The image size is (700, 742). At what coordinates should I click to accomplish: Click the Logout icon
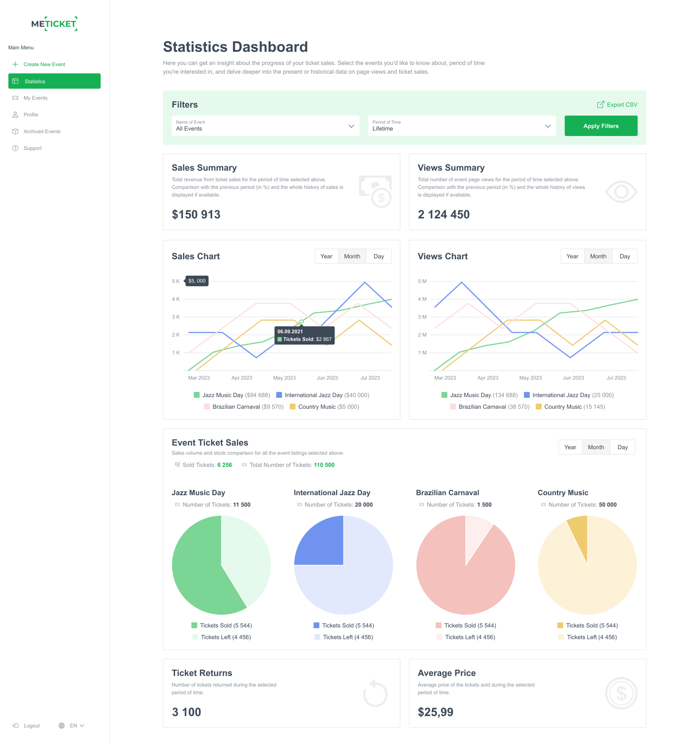point(16,726)
